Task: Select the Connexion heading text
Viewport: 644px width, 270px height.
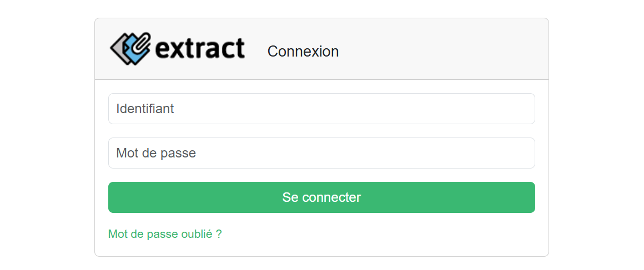Action: (x=303, y=52)
